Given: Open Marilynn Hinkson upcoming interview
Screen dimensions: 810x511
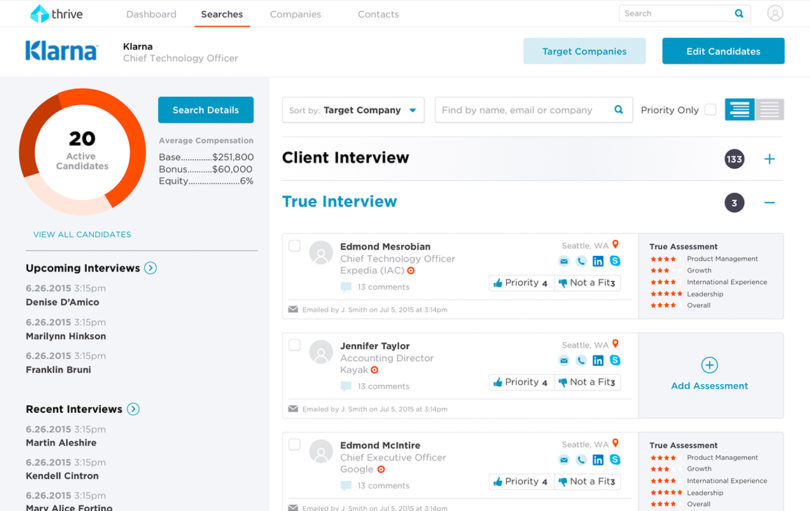Looking at the screenshot, I should [x=66, y=336].
